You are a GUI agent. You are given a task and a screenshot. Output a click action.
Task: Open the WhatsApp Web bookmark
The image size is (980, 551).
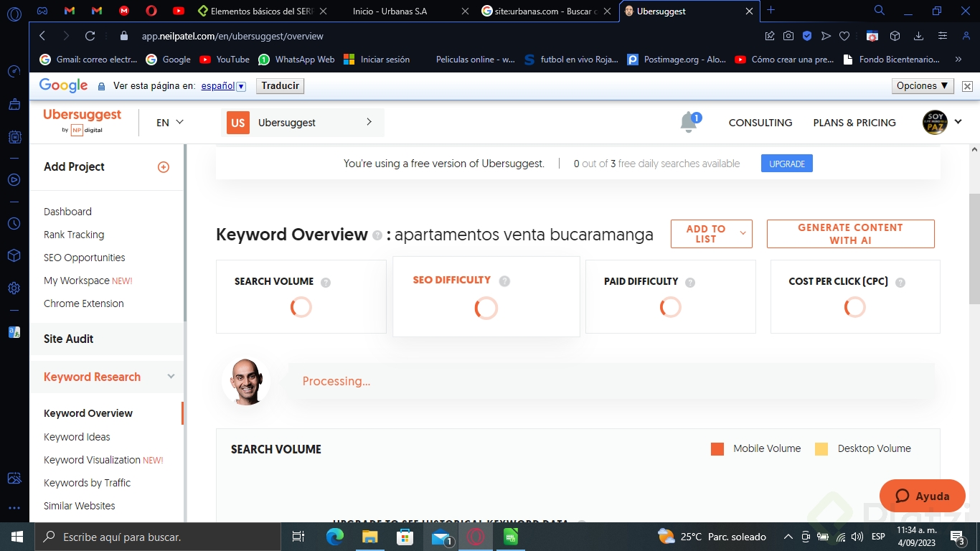296,60
